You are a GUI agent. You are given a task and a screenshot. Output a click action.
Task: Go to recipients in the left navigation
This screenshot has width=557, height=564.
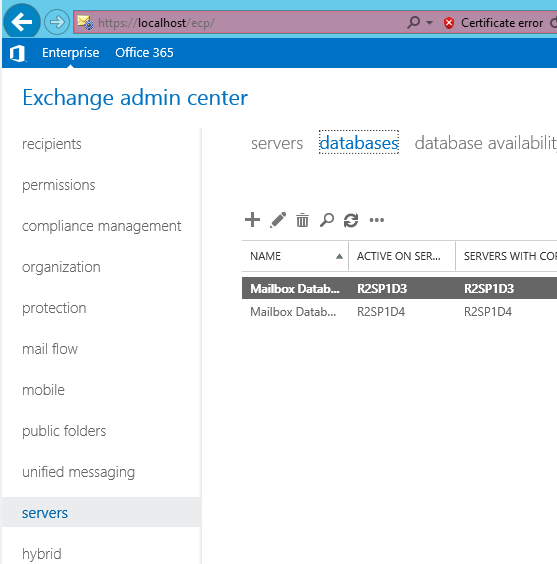(52, 144)
